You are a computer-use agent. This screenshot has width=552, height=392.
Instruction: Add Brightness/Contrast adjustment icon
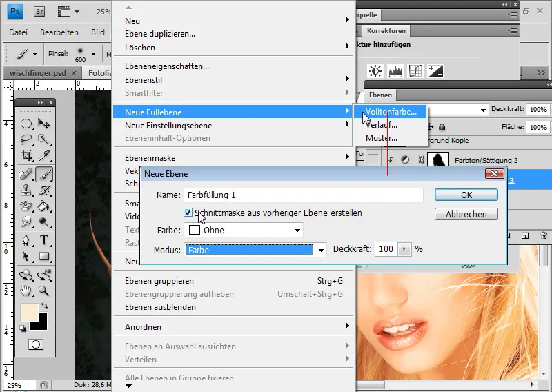tap(375, 71)
